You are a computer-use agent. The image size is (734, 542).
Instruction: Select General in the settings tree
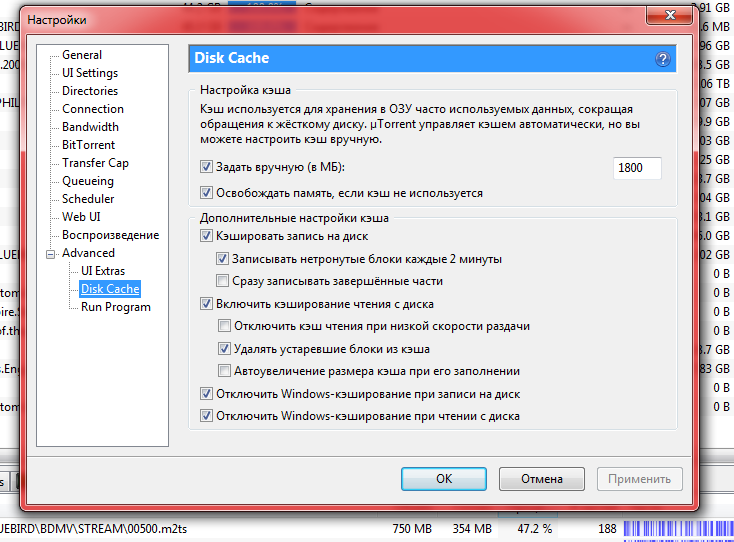pyautogui.click(x=82, y=55)
